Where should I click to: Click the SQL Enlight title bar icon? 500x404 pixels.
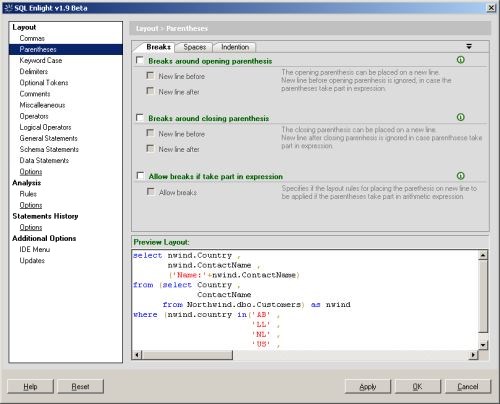click(8, 8)
